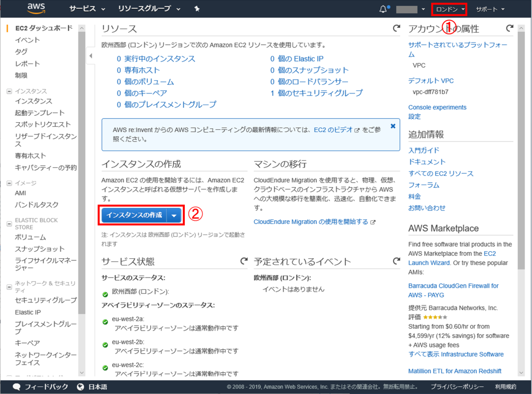Refresh the サービス状態 section
This screenshot has height=394, width=532.
click(x=244, y=261)
